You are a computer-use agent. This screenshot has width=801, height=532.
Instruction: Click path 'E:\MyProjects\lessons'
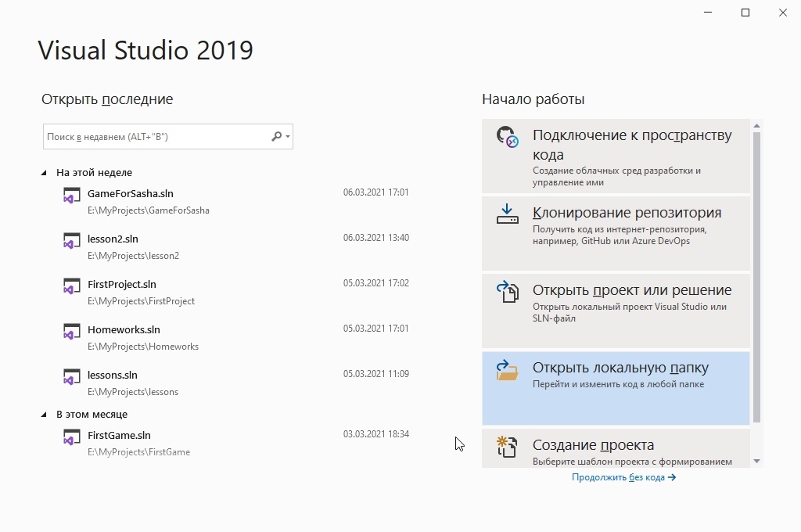[x=133, y=392]
